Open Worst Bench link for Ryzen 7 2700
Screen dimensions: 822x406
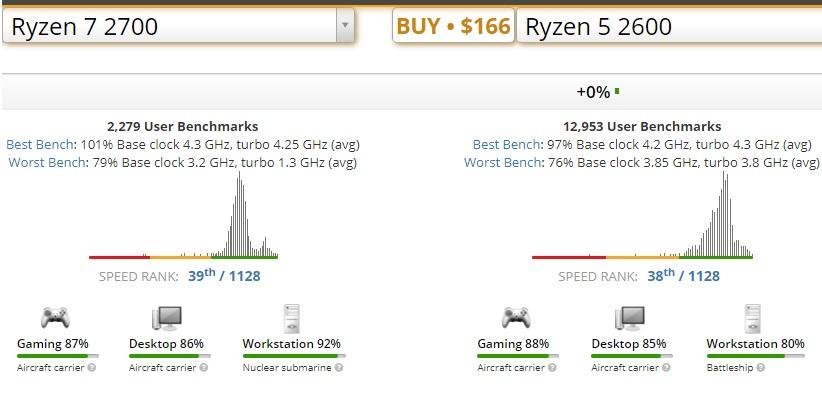click(48, 162)
